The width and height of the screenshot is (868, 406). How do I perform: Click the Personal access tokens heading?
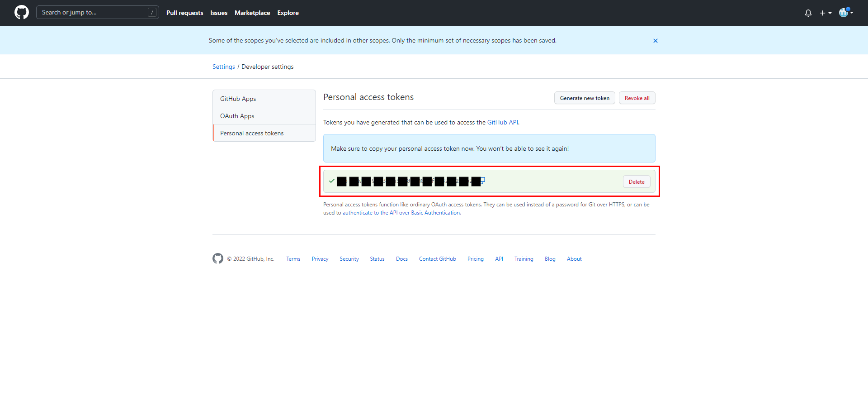[368, 97]
